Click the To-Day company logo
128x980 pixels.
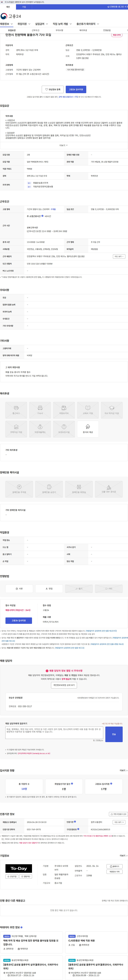(x=19, y=868)
